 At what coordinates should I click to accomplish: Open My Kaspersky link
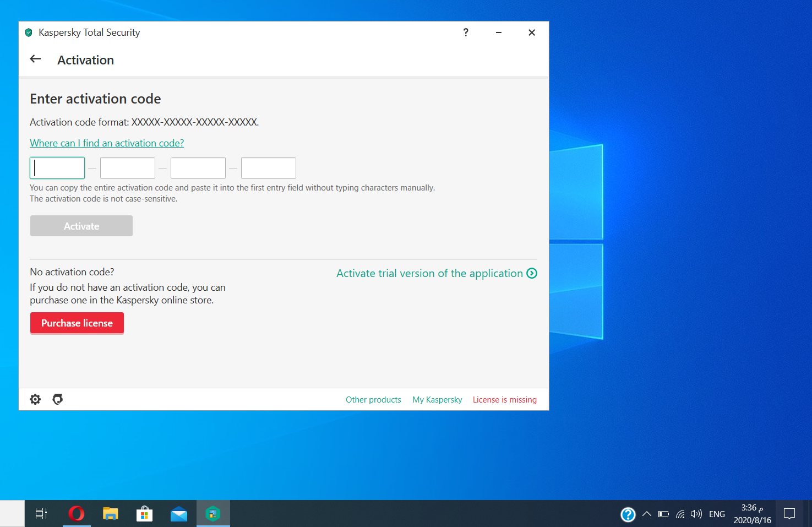point(437,400)
